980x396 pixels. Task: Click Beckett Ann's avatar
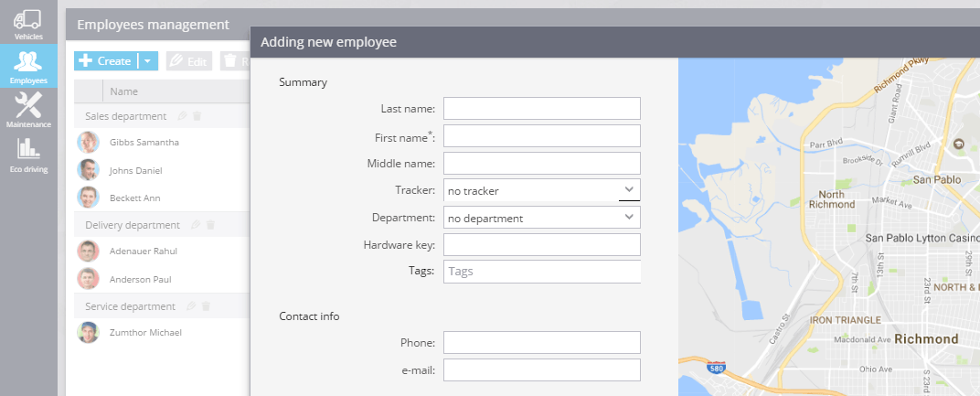click(88, 197)
